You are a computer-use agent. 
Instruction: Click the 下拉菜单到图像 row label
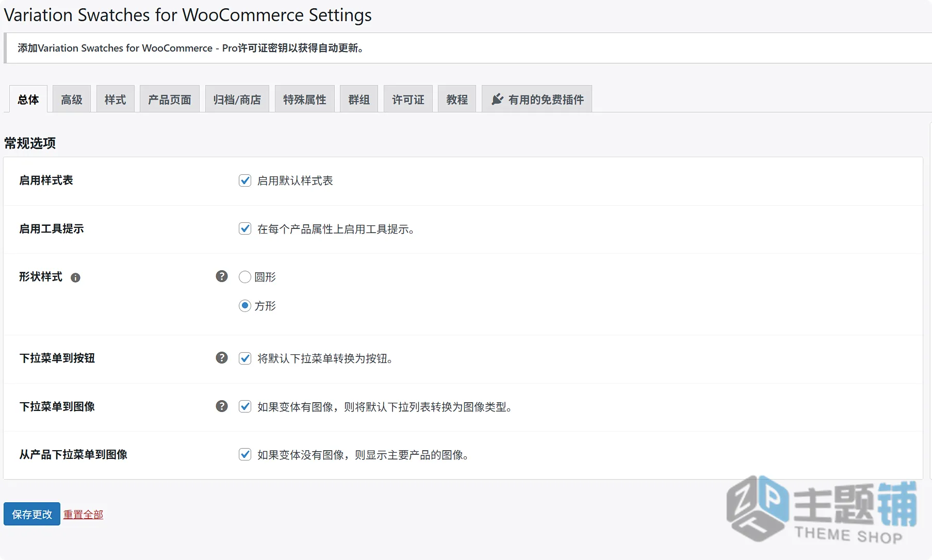(57, 406)
